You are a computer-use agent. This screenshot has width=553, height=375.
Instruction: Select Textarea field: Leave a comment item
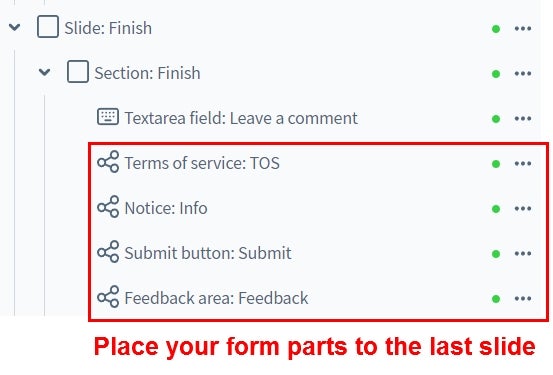point(241,118)
